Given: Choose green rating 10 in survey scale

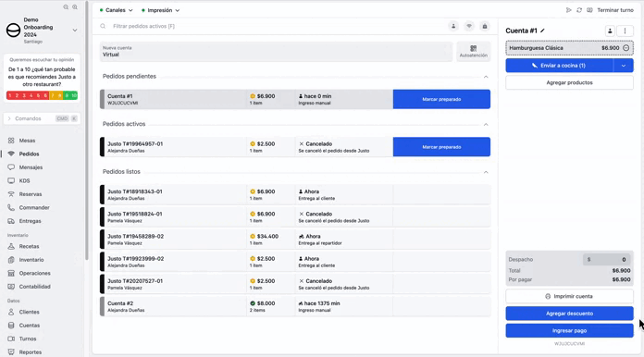Looking at the screenshot, I should click(74, 95).
